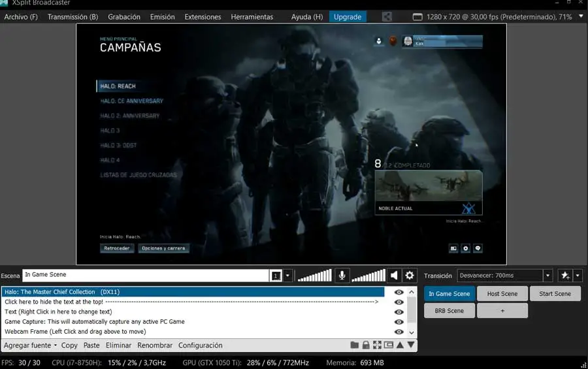Switch to the Host Scene

tap(502, 294)
